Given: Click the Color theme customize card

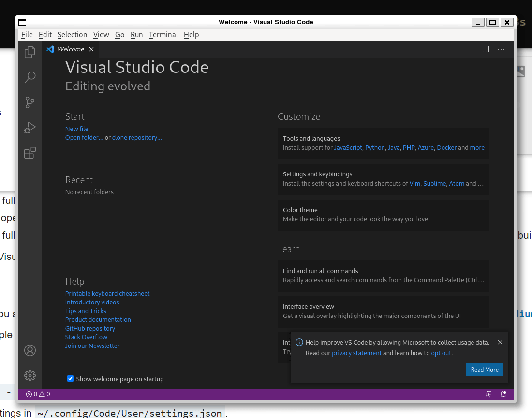Looking at the screenshot, I should pos(384,215).
